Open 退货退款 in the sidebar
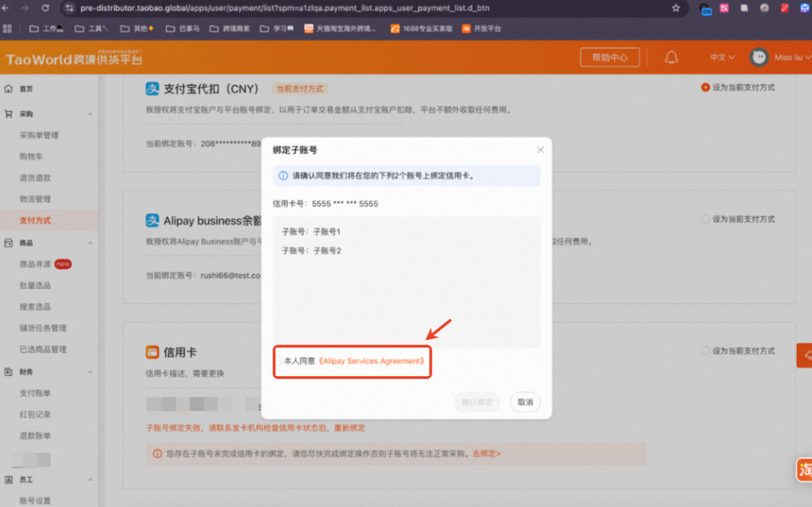This screenshot has width=812, height=507. click(36, 178)
